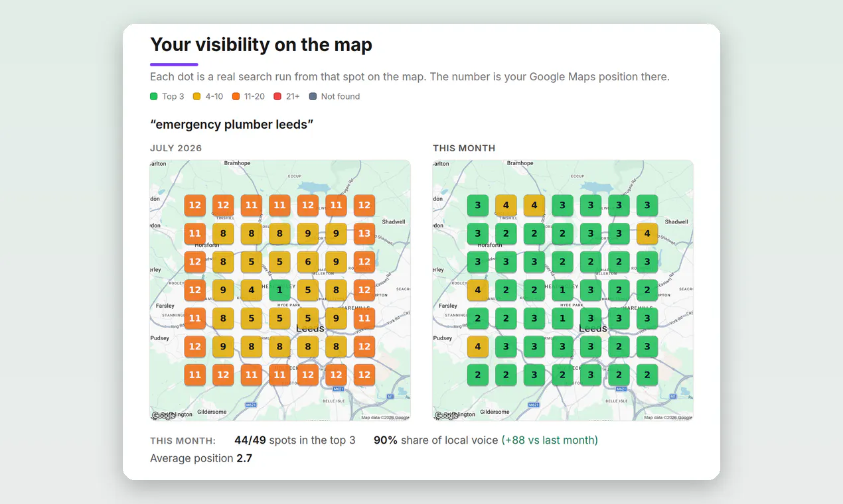Click the M1 road badge in July 2026 map
The width and height of the screenshot is (843, 504).
(x=390, y=397)
